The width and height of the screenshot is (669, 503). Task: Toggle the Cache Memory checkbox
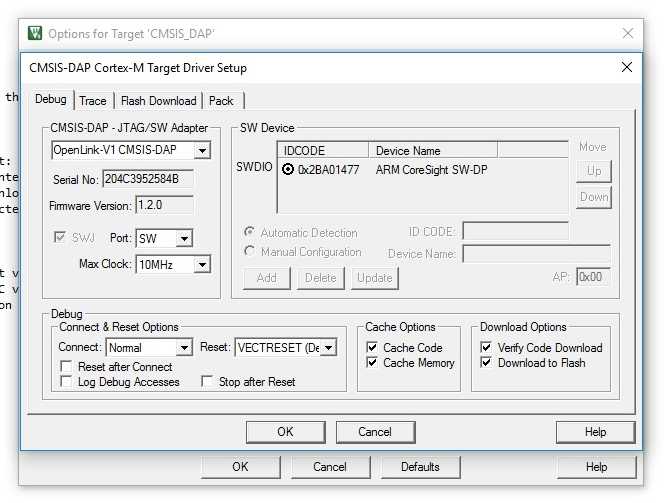click(x=372, y=363)
